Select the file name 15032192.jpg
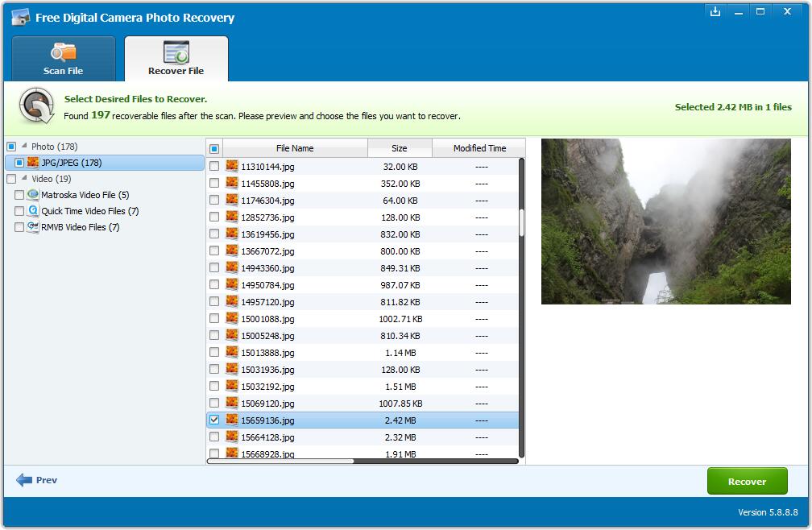The image size is (812, 530). tap(267, 387)
